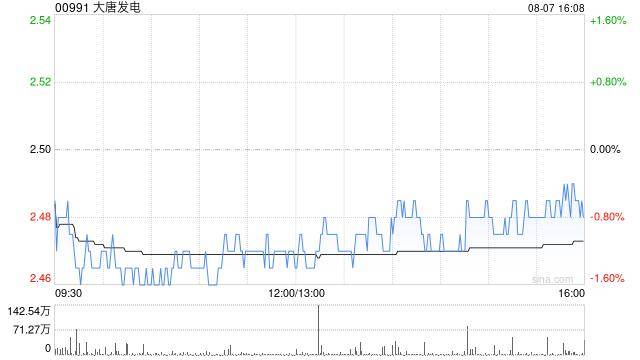This screenshot has height=360, width=640.
Task: Click the 09:30 opening time marker
Action: pos(68,293)
